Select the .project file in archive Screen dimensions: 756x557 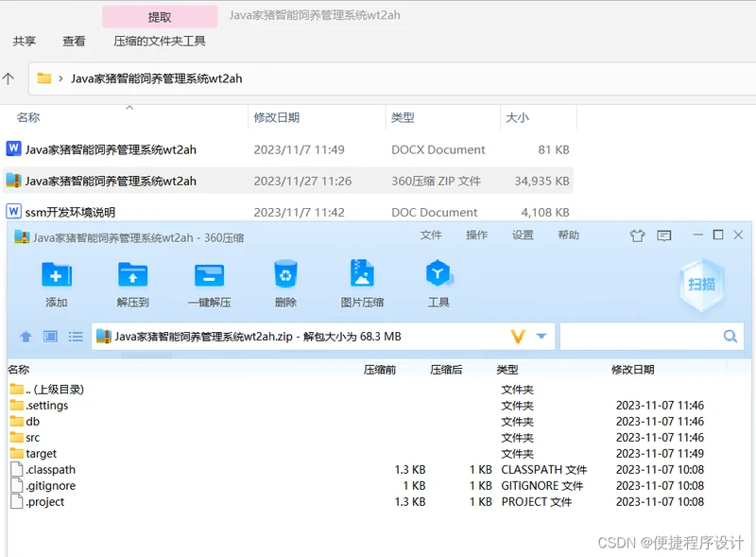(38, 501)
